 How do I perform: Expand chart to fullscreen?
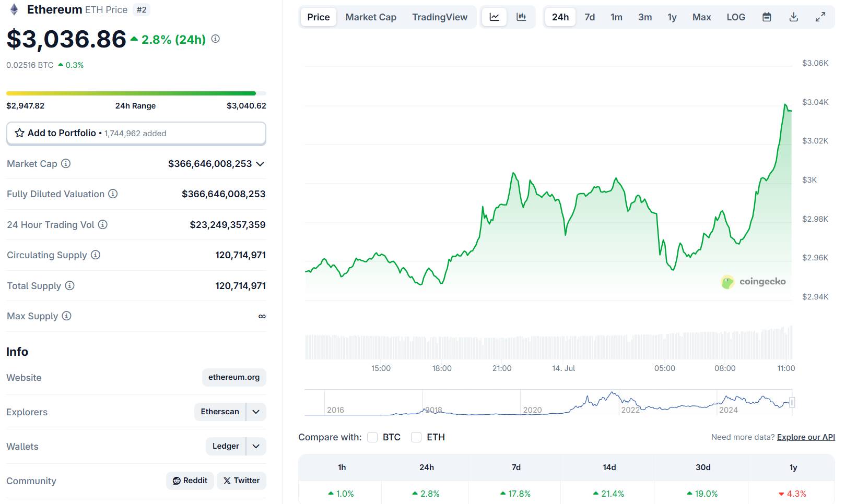[820, 17]
